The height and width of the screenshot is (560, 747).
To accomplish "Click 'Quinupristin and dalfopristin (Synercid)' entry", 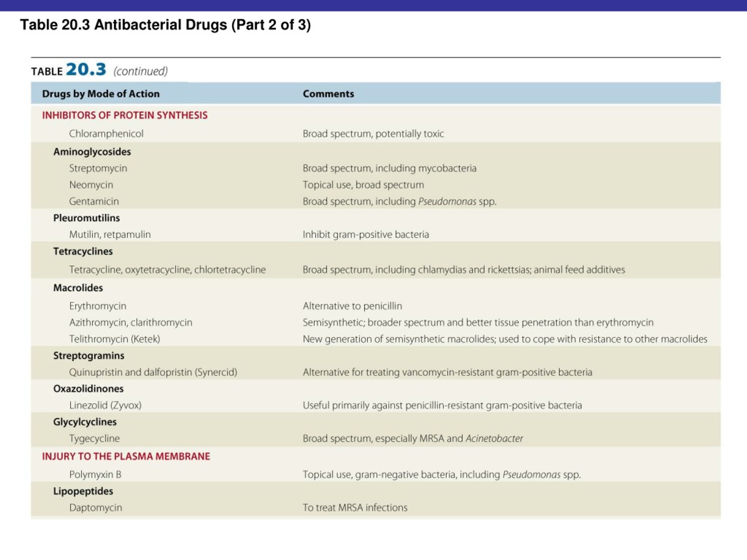I will (x=153, y=372).
